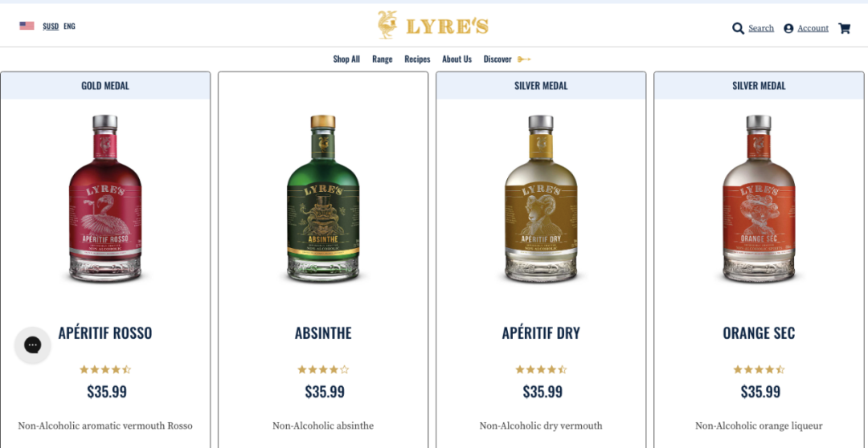Open the ENG language selector
Screen dimensions: 868x448
click(x=69, y=26)
